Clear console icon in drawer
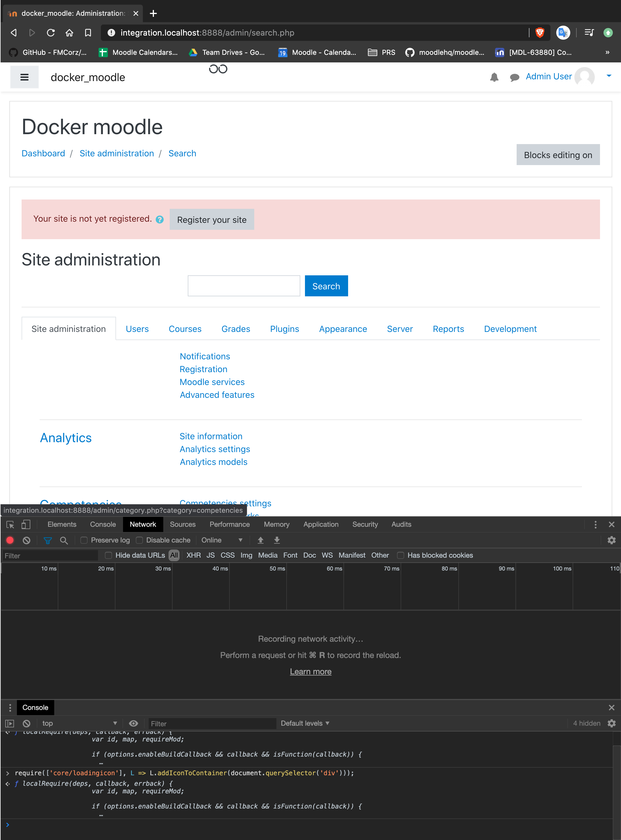Image resolution: width=621 pixels, height=840 pixels. tap(26, 723)
